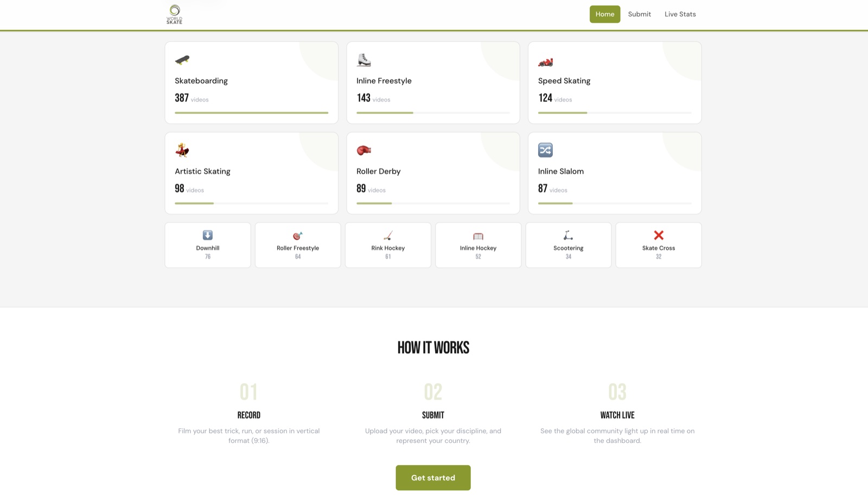
Task: Click the Artistic Skating dancer icon
Action: [x=182, y=150]
